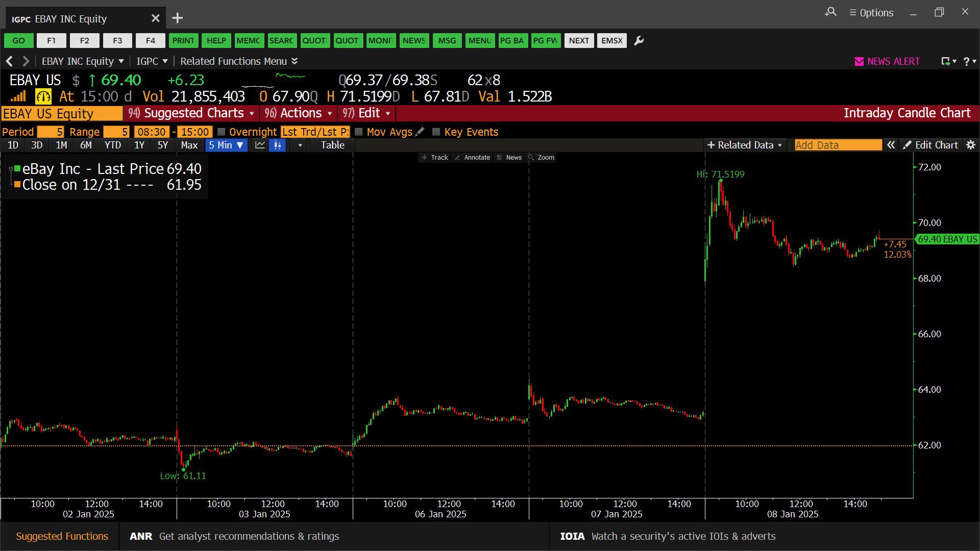Select the candle chart type icon
The width and height of the screenshot is (980, 551).
[x=277, y=145]
